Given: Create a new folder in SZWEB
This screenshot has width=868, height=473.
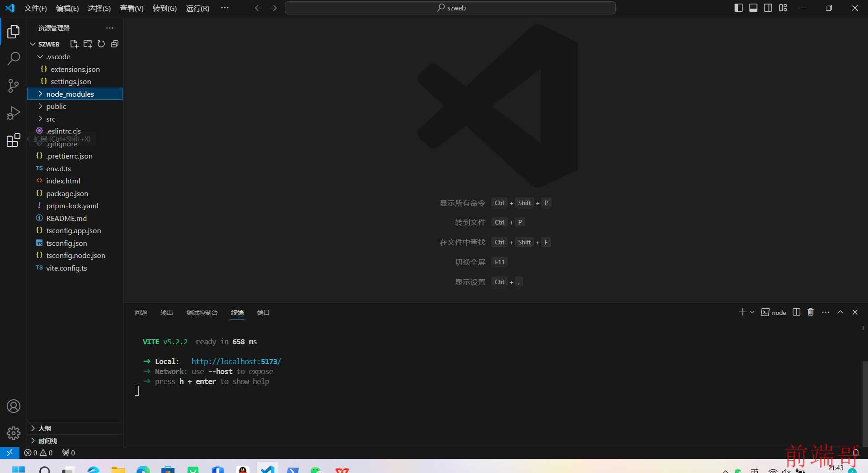Looking at the screenshot, I should (88, 44).
